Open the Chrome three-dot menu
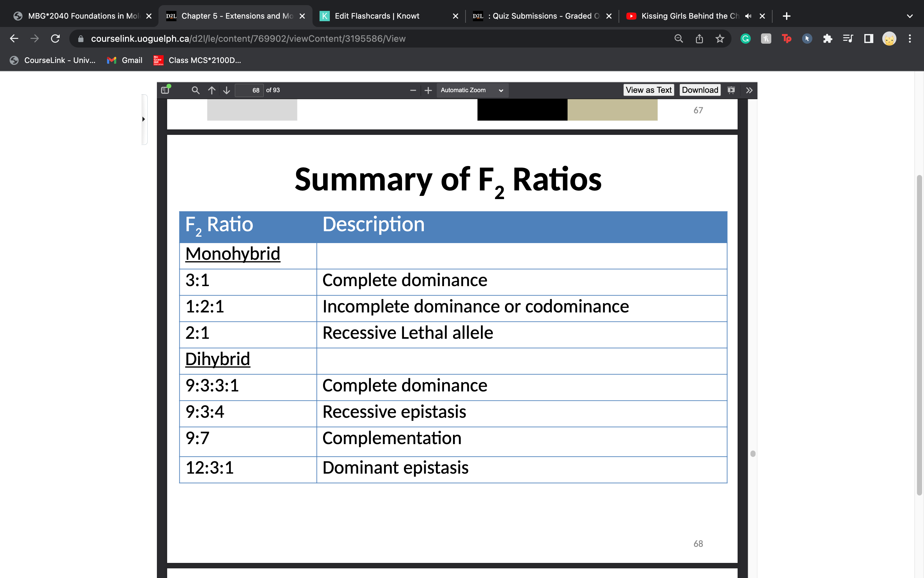Viewport: 924px width, 578px height. coord(910,39)
